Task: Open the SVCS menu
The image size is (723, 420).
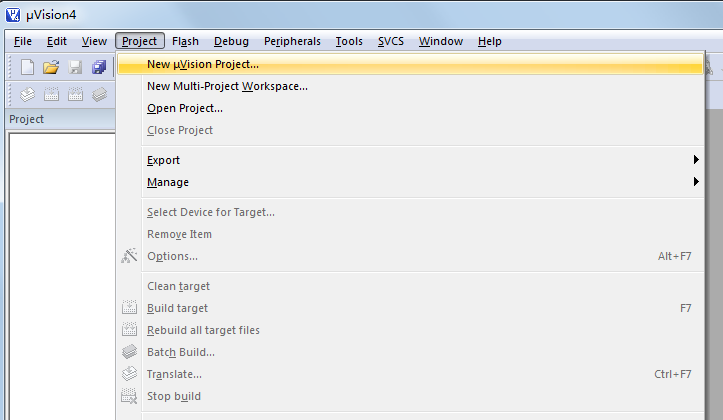Action: 391,41
